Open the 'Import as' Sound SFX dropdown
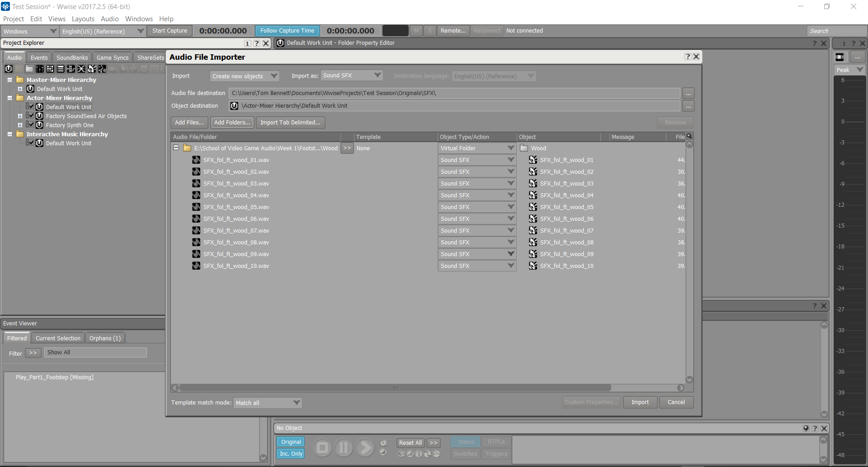The image size is (868, 467). 351,76
